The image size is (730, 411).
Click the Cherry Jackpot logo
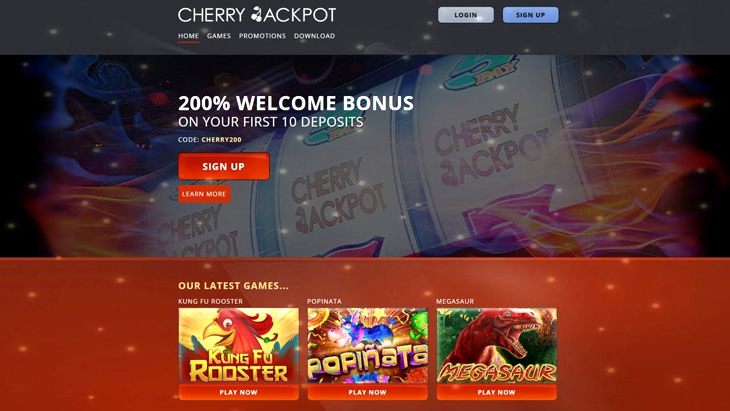257,15
